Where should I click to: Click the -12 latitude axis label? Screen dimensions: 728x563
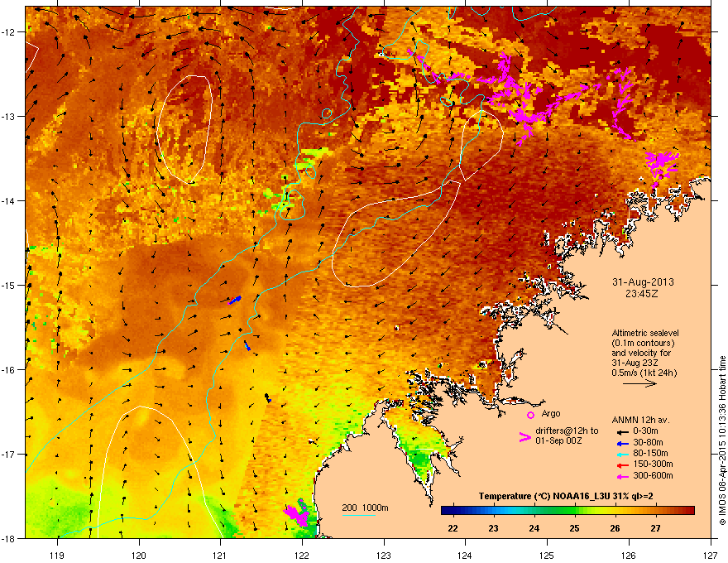coord(9,31)
